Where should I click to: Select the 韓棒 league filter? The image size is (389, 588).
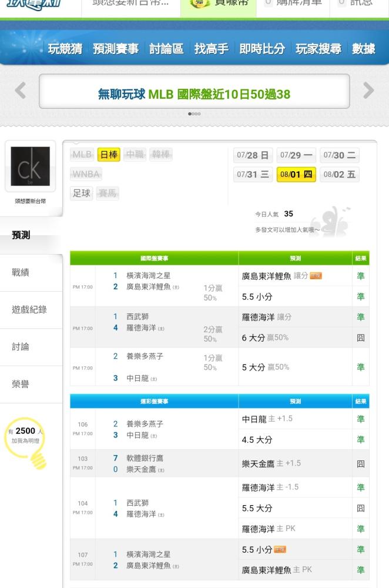tap(161, 155)
